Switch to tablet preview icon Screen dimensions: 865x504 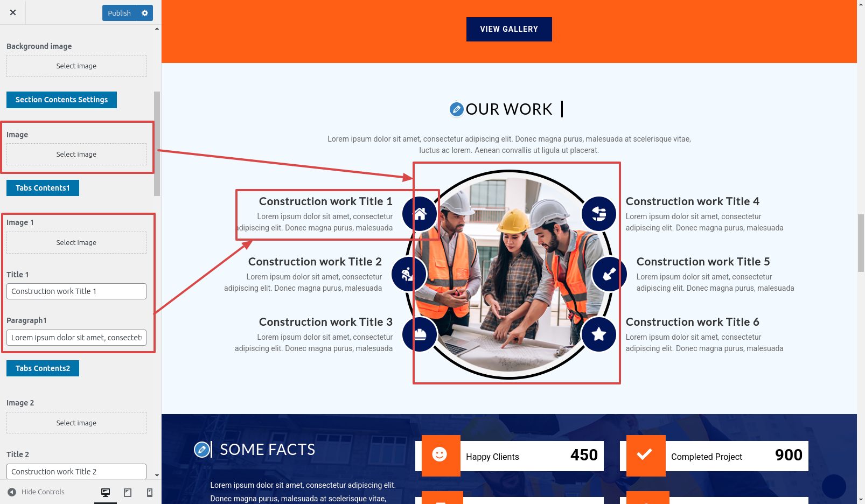tap(128, 492)
